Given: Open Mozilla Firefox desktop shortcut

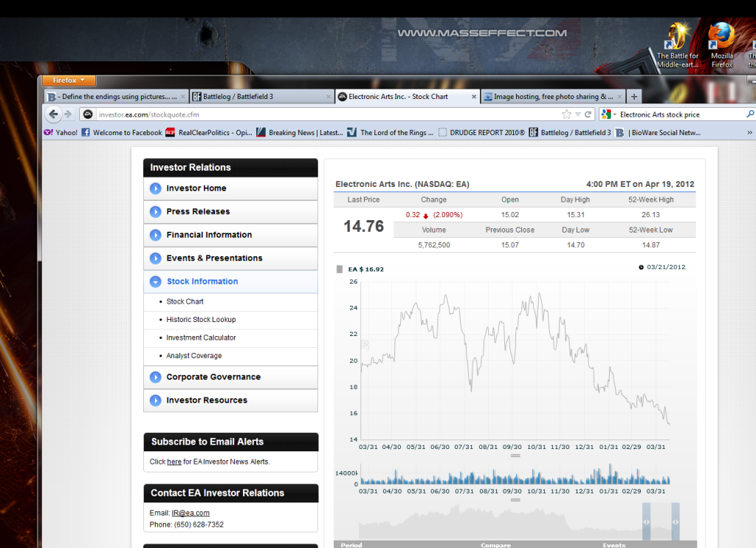Looking at the screenshot, I should pos(721,44).
